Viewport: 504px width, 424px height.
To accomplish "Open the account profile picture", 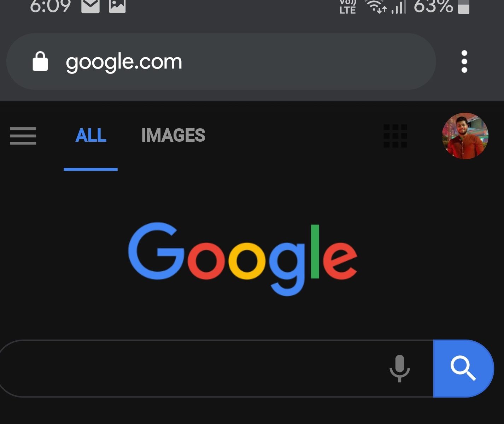I will click(x=465, y=136).
